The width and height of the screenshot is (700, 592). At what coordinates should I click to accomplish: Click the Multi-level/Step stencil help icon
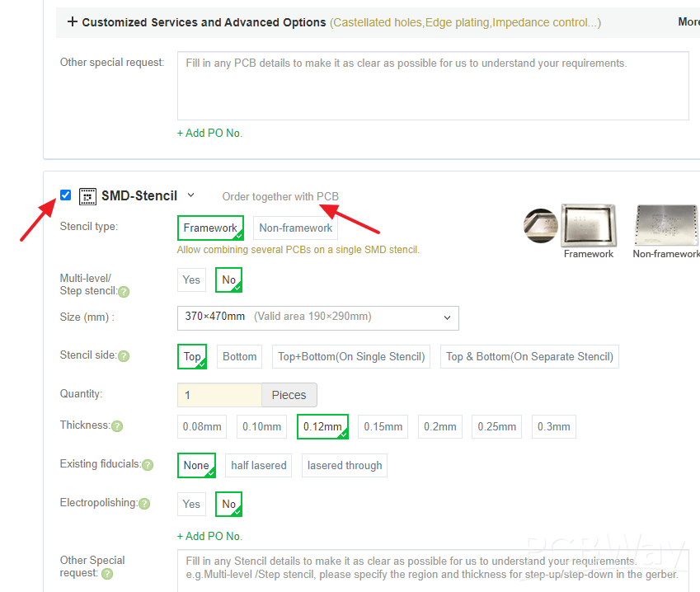click(x=124, y=292)
